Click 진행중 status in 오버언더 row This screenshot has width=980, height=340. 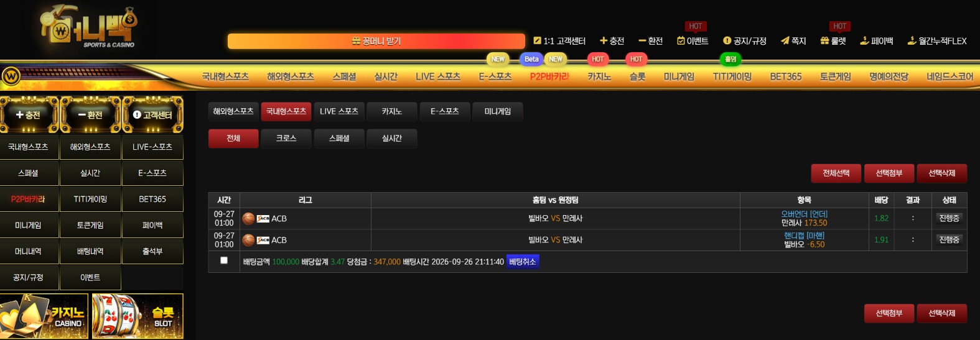click(949, 218)
